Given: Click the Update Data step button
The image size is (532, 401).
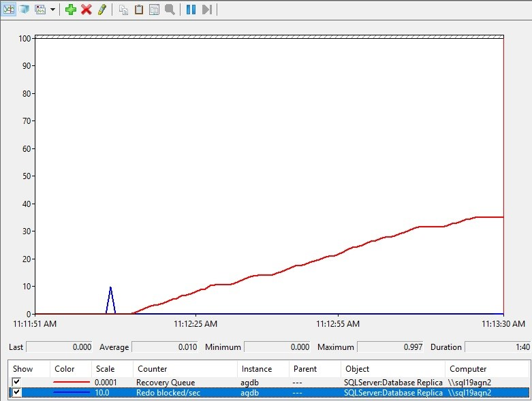Looking at the screenshot, I should coord(207,10).
